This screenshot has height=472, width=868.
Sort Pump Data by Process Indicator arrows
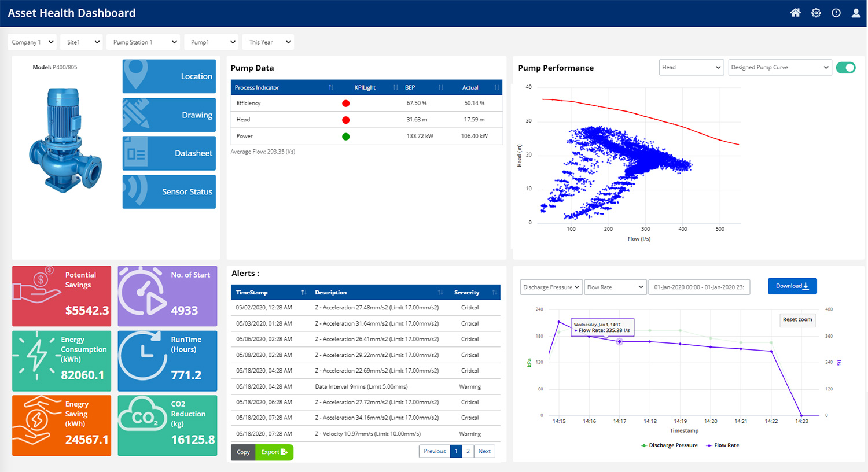click(x=331, y=87)
